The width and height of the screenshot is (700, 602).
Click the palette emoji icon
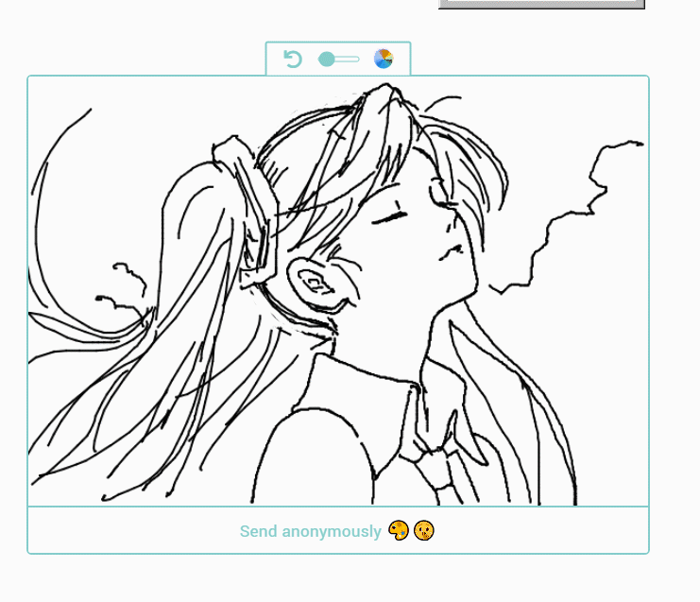399,530
